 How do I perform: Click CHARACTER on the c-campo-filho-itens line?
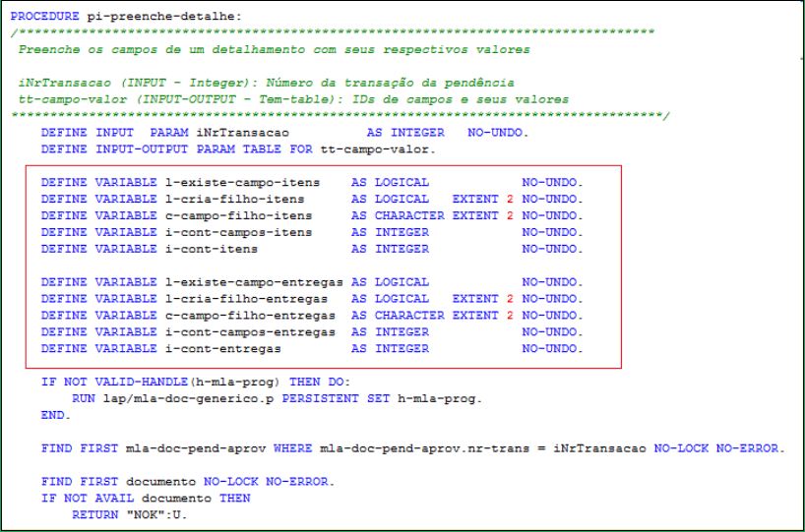[409, 216]
